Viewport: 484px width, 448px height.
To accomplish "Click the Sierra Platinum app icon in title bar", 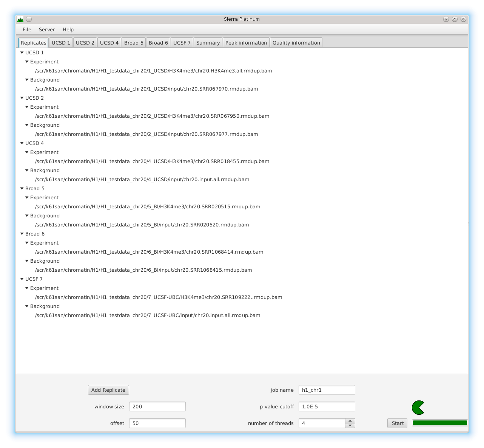I will click(x=20, y=19).
